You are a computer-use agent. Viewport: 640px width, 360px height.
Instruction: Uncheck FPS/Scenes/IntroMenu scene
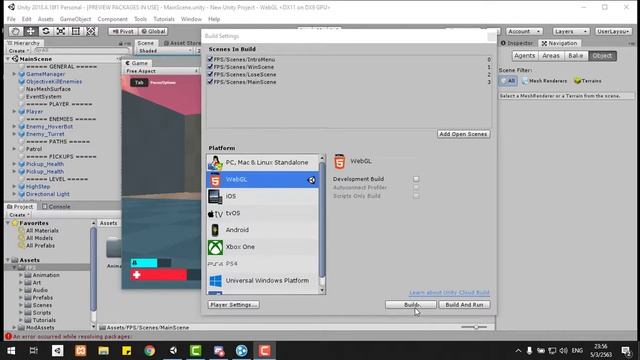pyautogui.click(x=211, y=59)
